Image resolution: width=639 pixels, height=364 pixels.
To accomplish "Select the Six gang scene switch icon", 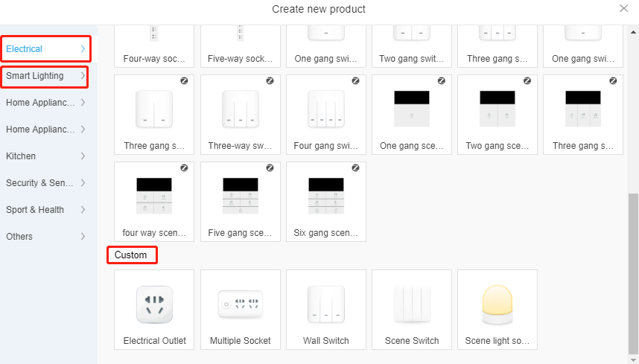I will 325,197.
